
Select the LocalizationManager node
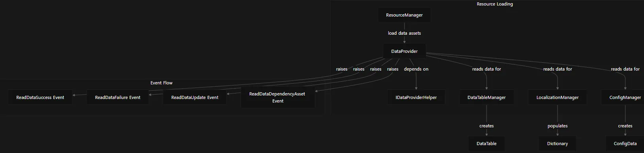[x=557, y=97]
